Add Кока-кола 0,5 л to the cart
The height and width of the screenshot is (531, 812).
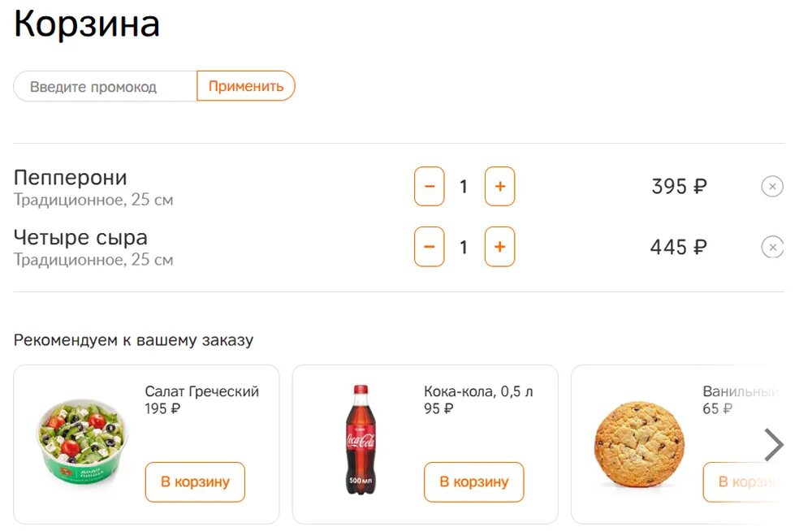pos(473,482)
